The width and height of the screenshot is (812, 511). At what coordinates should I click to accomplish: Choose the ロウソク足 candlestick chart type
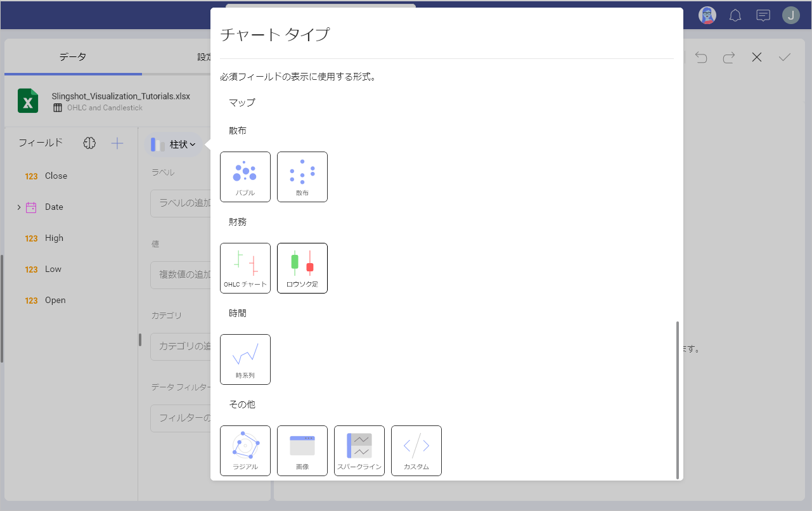[302, 268]
